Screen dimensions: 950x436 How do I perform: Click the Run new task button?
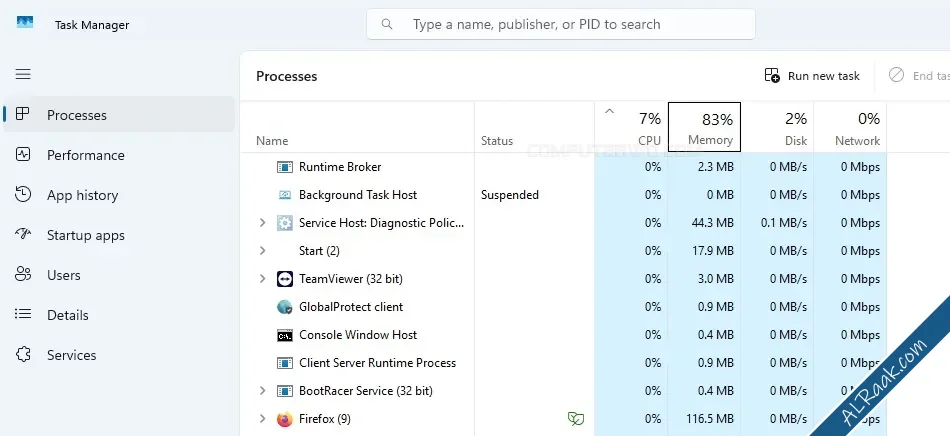812,76
